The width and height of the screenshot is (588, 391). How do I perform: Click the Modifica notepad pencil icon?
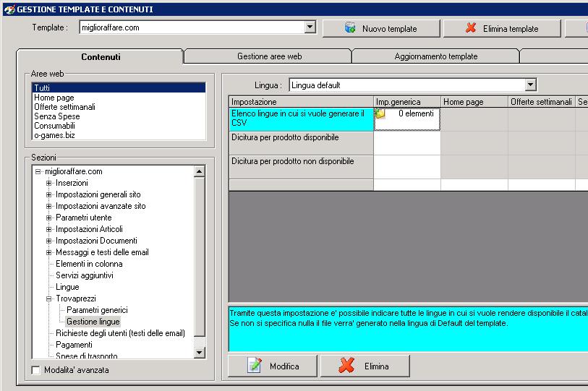click(255, 365)
